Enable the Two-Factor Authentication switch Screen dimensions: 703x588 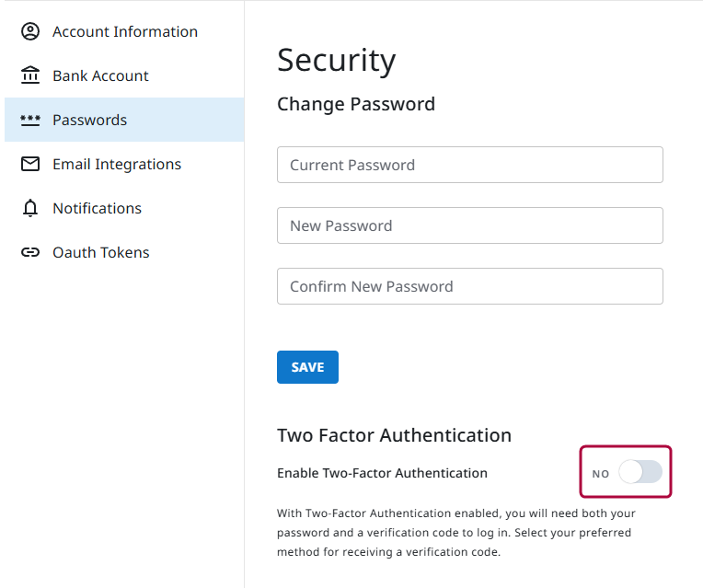click(x=640, y=472)
